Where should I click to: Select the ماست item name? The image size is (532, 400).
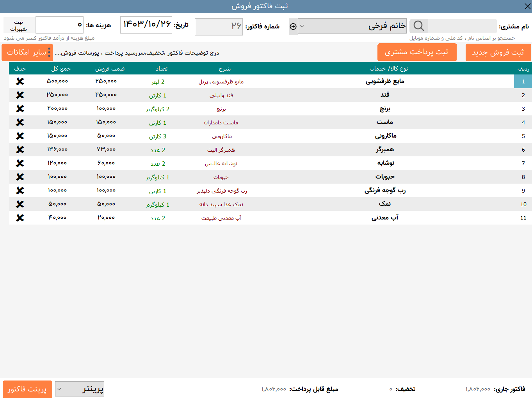coord(385,122)
